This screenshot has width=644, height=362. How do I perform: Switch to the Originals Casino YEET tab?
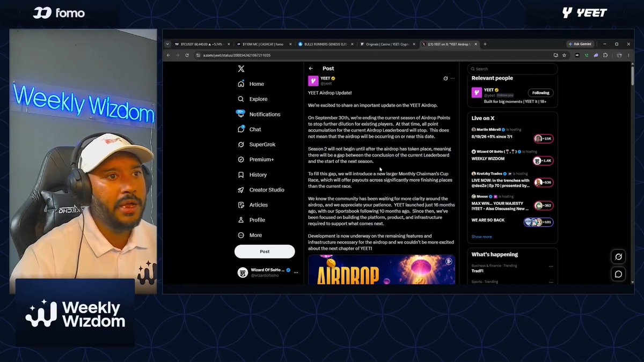[x=388, y=44]
